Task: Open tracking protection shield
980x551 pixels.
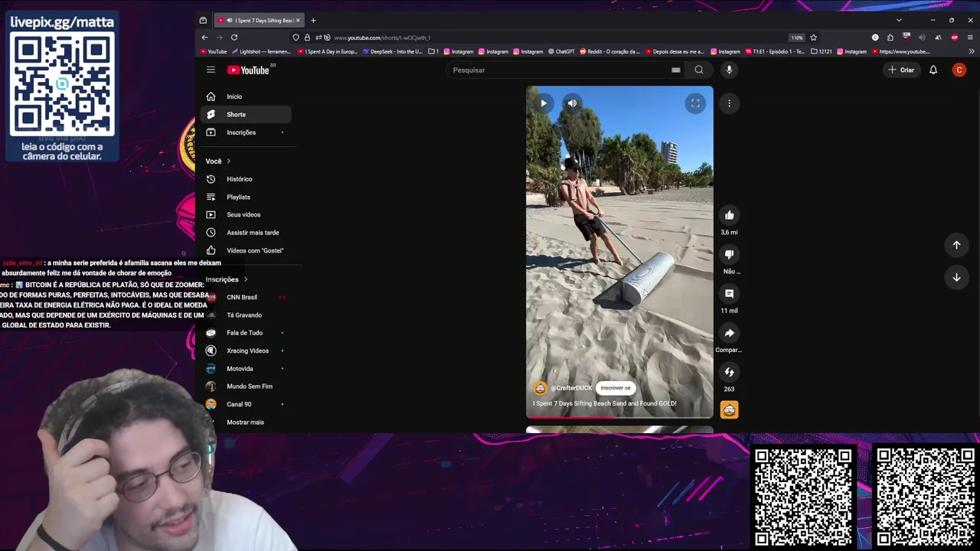Action: (296, 37)
